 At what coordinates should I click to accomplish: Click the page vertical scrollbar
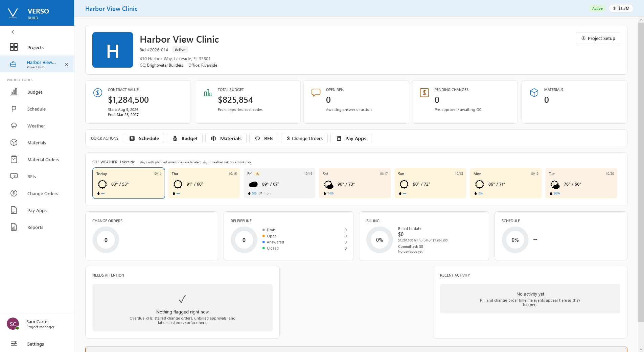click(x=641, y=172)
